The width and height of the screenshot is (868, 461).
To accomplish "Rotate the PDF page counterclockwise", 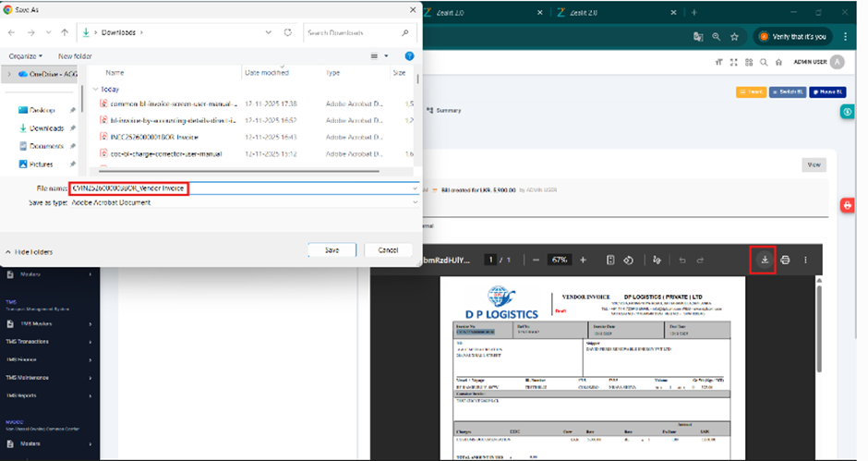I will click(x=628, y=260).
